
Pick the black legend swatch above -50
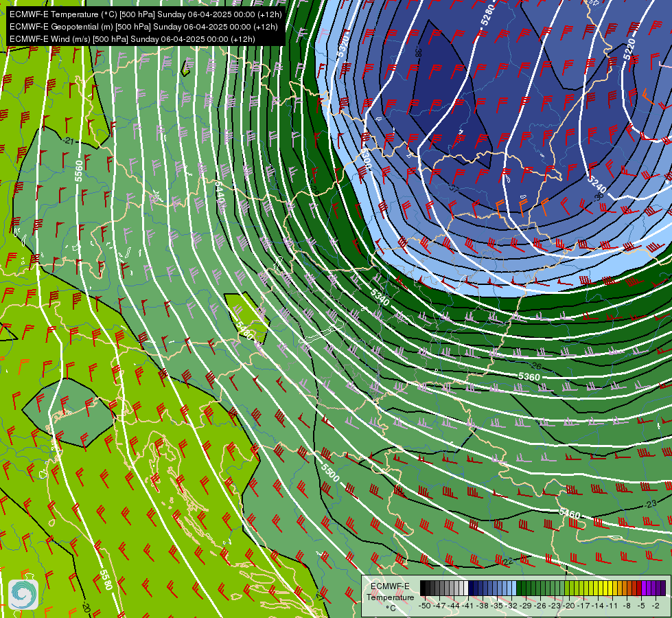click(423, 588)
